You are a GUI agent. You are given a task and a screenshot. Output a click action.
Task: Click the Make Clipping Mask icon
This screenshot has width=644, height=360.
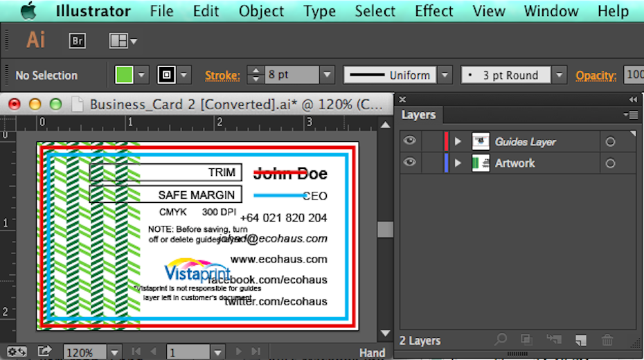coord(526,339)
